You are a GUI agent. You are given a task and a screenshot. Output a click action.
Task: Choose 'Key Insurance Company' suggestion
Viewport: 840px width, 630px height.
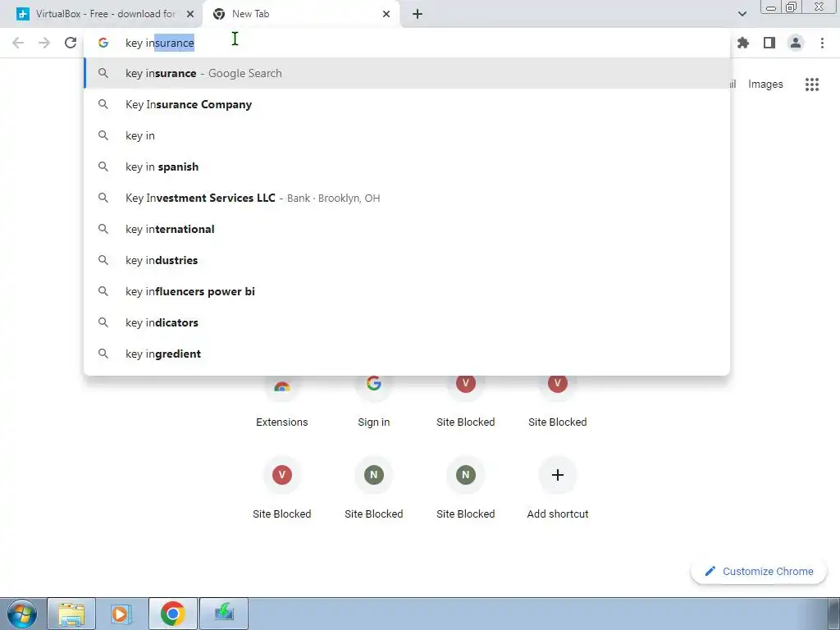407,104
